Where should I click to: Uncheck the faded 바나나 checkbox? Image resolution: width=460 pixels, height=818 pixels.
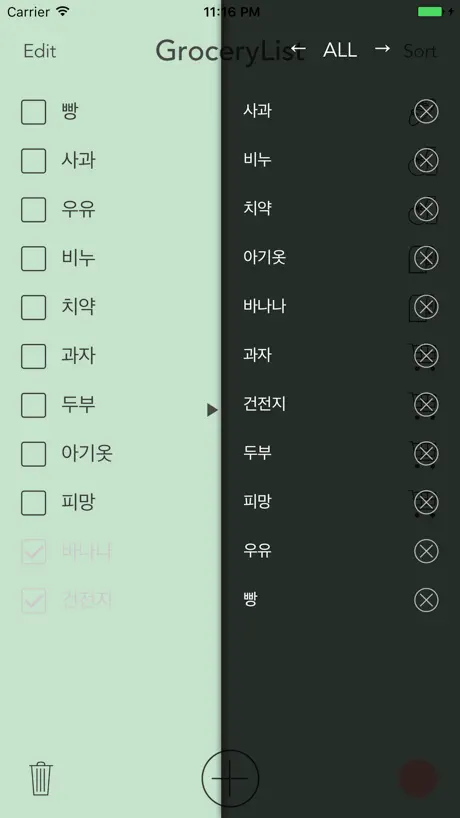[x=33, y=551]
